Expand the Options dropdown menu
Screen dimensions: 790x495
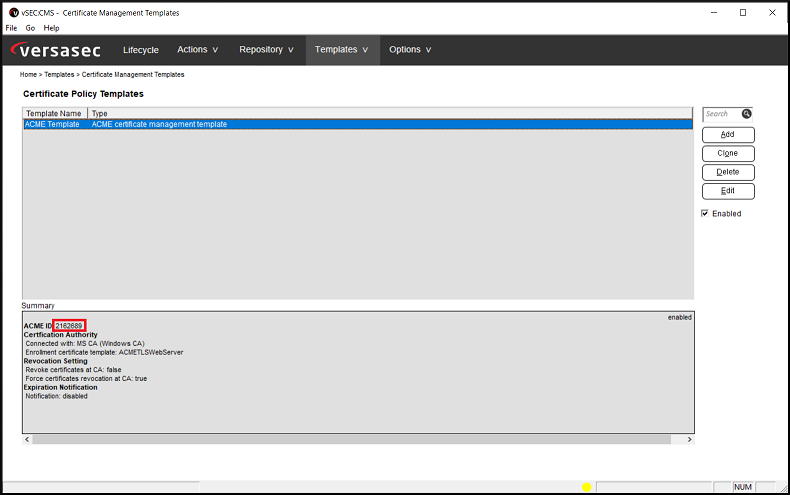coord(410,49)
